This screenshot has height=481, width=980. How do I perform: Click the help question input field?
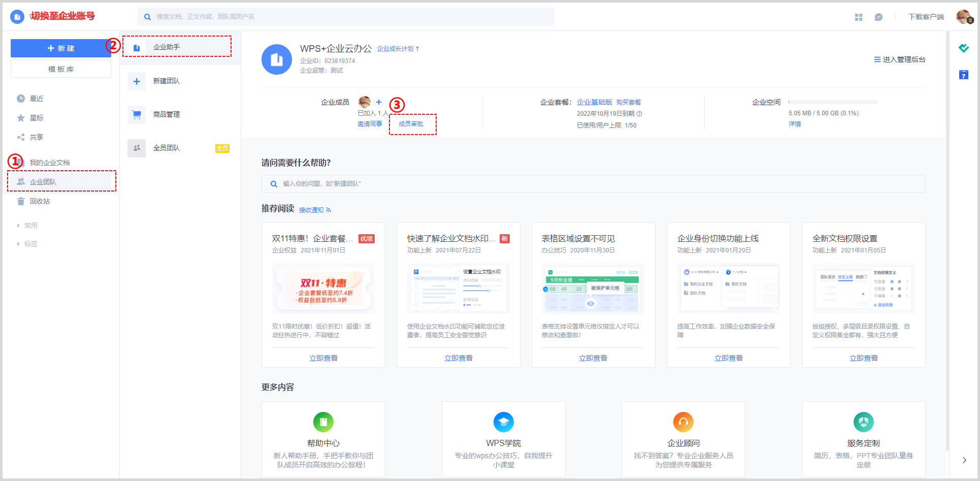[593, 184]
